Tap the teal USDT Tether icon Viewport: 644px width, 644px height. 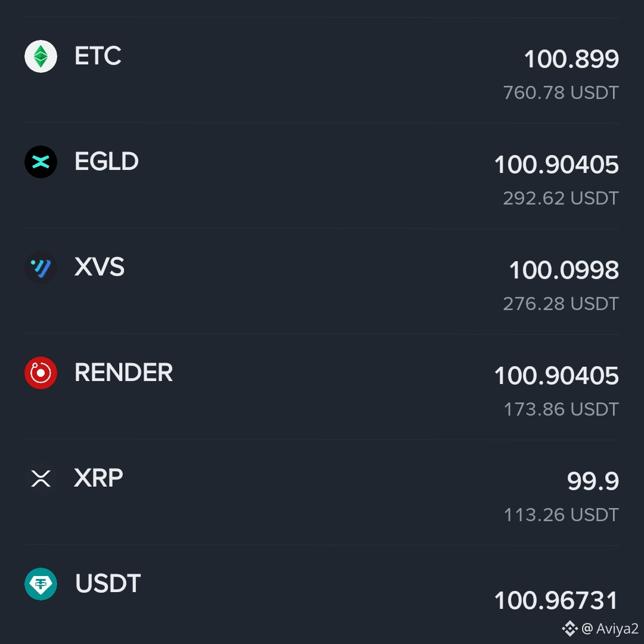click(x=41, y=584)
